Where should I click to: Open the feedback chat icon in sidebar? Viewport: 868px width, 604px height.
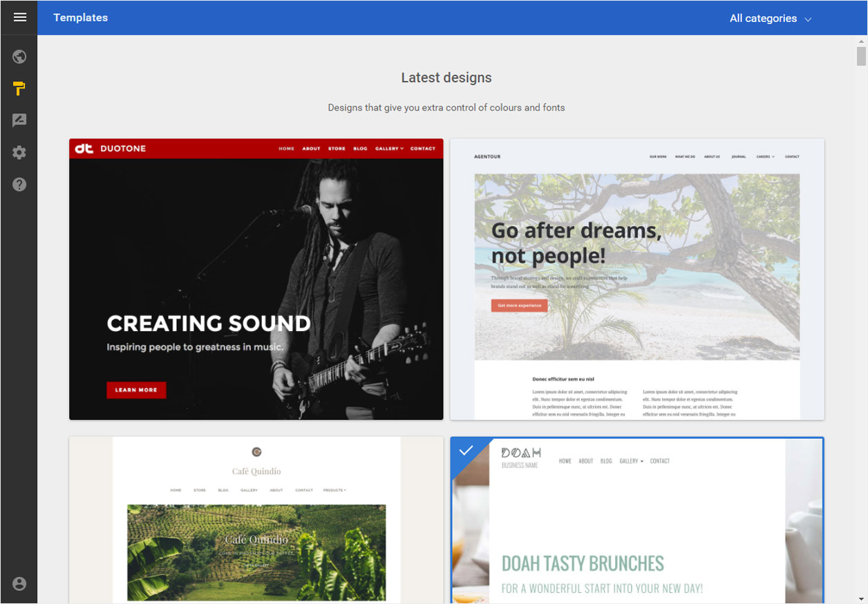click(x=19, y=121)
